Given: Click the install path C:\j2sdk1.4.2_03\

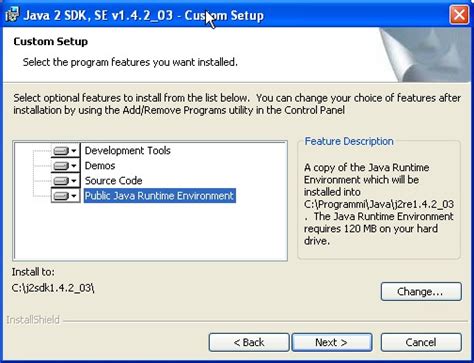Looking at the screenshot, I should click(x=53, y=288).
